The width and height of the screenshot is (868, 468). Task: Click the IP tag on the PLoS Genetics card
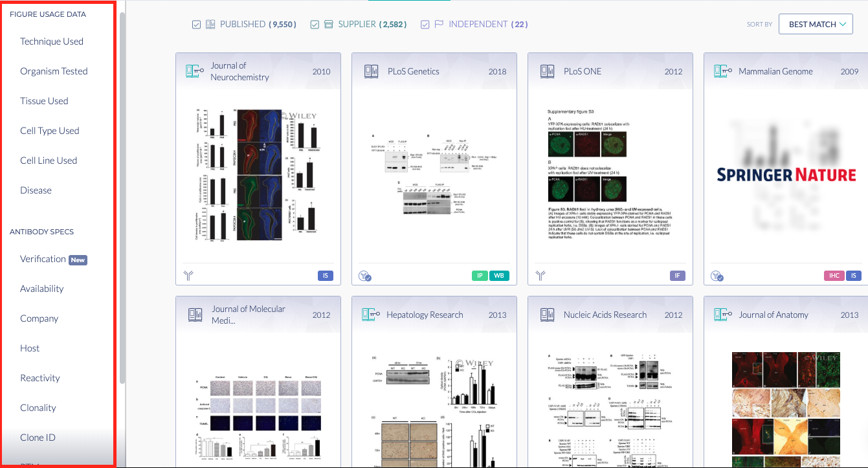point(480,276)
